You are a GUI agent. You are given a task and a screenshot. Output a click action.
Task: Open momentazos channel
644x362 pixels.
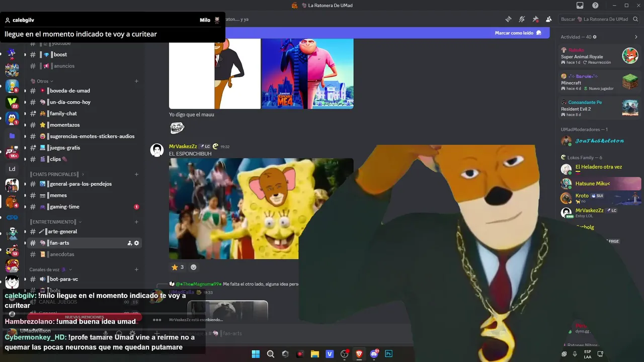pyautogui.click(x=84, y=125)
